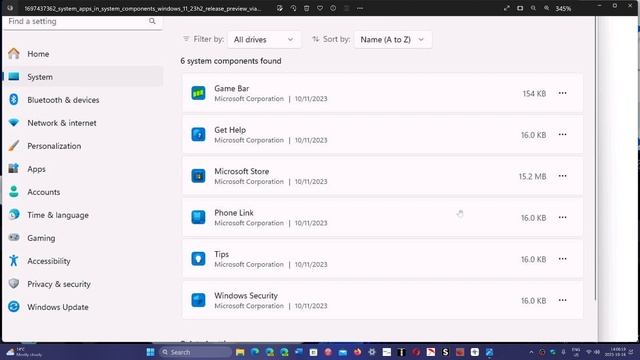
Task: Open the viewer's more options ellipsis
Action: tap(360, 8)
